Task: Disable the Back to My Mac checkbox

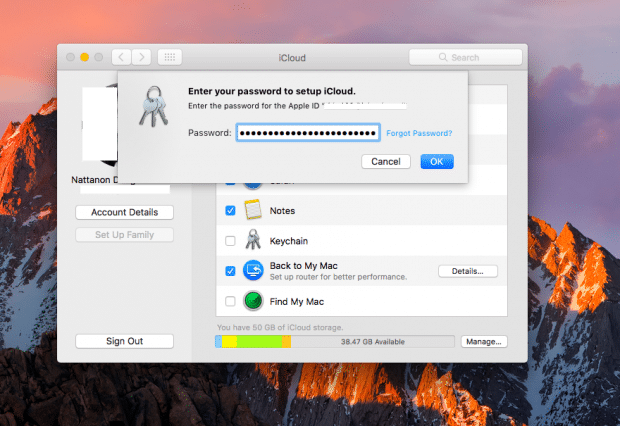Action: point(230,271)
